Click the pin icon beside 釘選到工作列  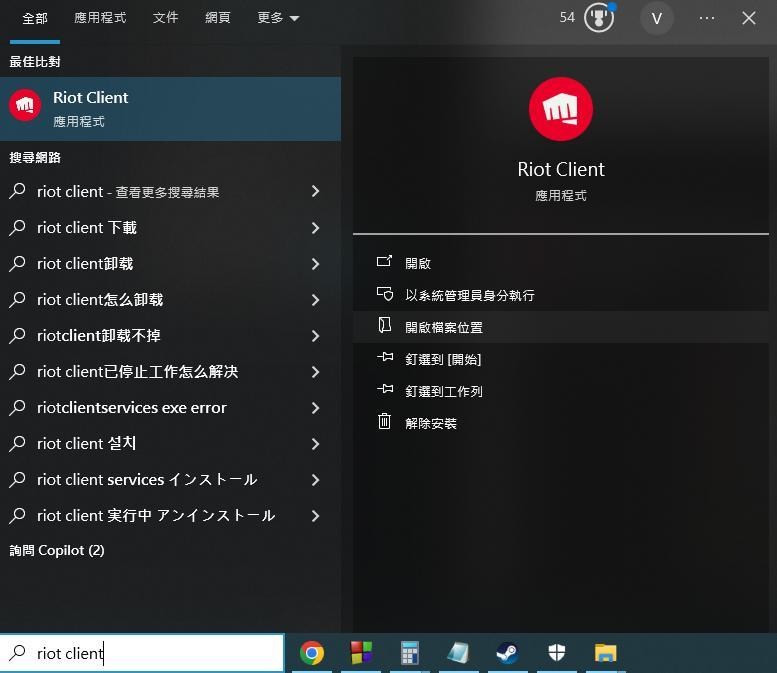click(385, 389)
